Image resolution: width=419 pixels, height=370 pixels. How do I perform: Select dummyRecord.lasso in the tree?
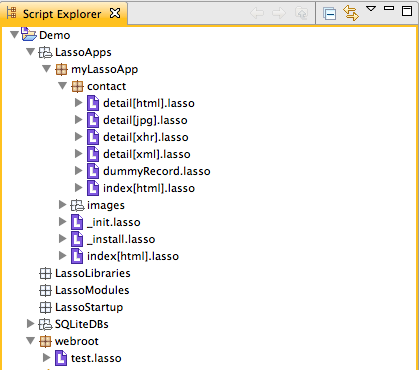pyautogui.click(x=157, y=171)
